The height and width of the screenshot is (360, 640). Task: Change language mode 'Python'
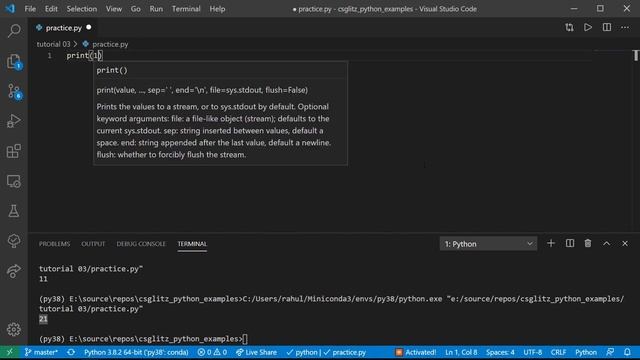(x=586, y=352)
